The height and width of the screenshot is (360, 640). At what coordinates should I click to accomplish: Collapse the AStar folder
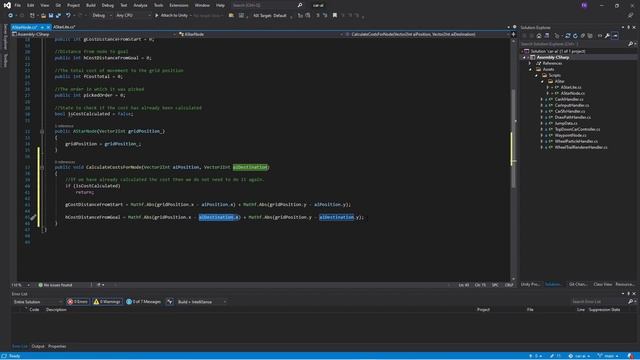click(542, 82)
